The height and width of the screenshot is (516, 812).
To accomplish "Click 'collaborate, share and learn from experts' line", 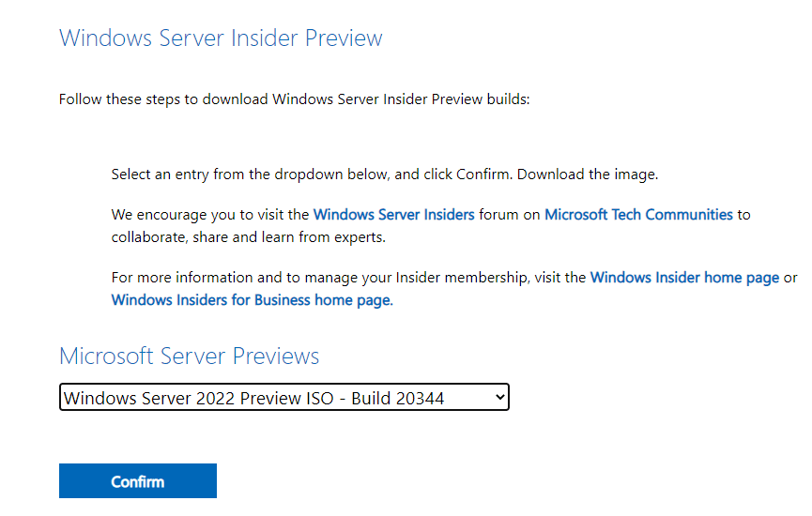I will (248, 237).
